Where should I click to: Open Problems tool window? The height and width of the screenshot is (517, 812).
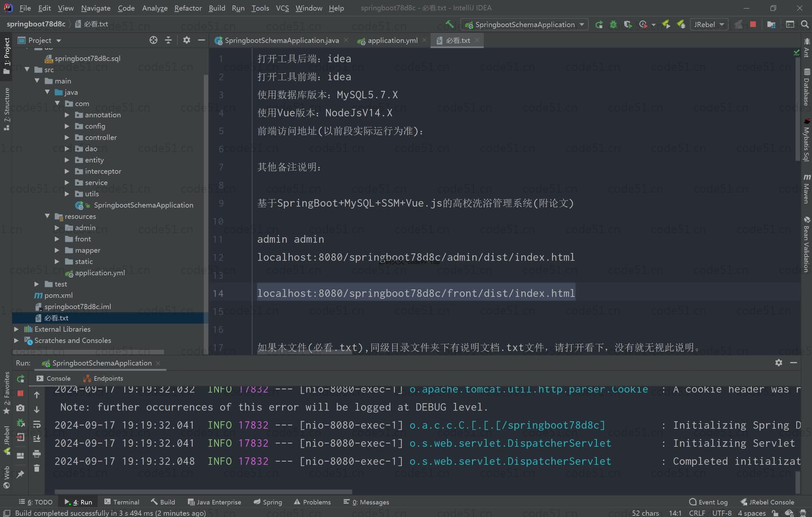(312, 502)
